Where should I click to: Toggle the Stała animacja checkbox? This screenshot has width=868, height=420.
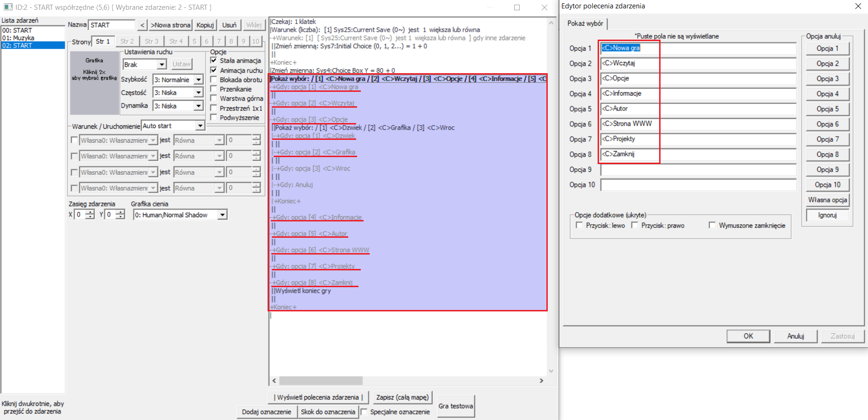point(214,61)
